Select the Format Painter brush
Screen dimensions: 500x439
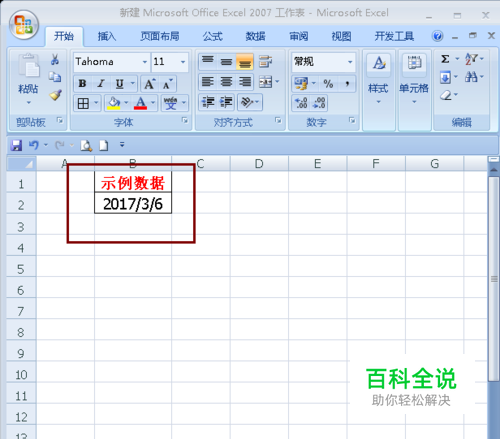click(x=55, y=95)
